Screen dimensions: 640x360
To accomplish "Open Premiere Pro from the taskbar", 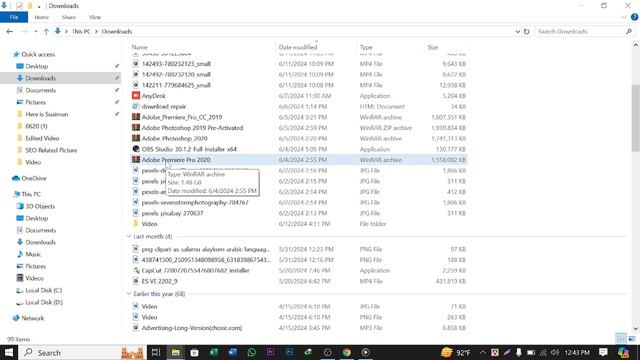I will [270, 352].
